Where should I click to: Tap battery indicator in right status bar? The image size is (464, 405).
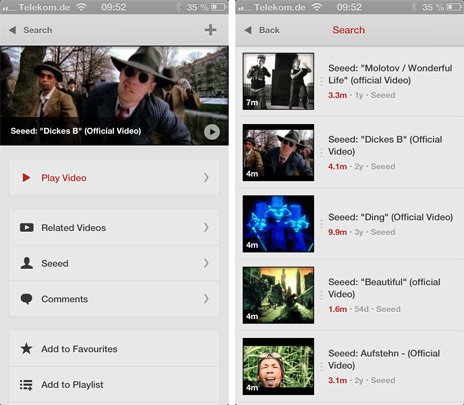[454, 7]
